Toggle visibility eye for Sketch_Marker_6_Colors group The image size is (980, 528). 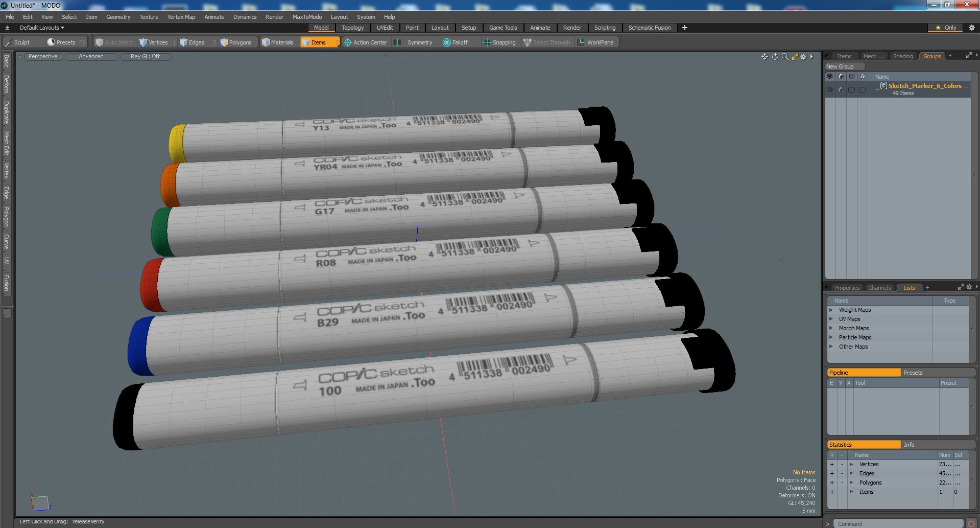[x=830, y=89]
